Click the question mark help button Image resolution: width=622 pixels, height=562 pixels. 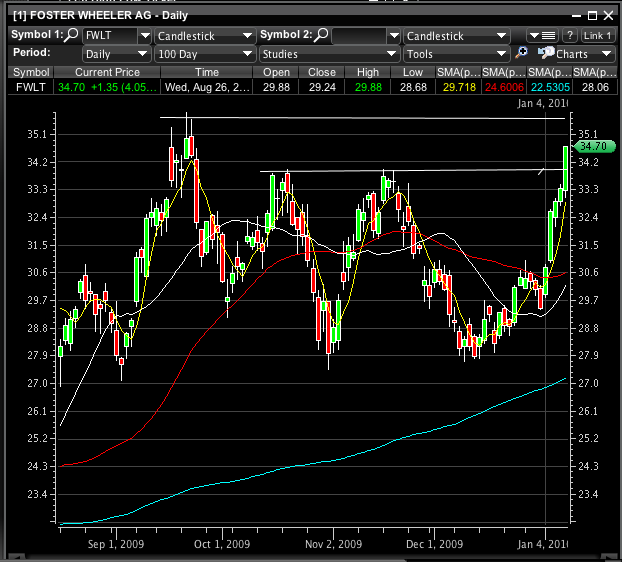(568, 35)
